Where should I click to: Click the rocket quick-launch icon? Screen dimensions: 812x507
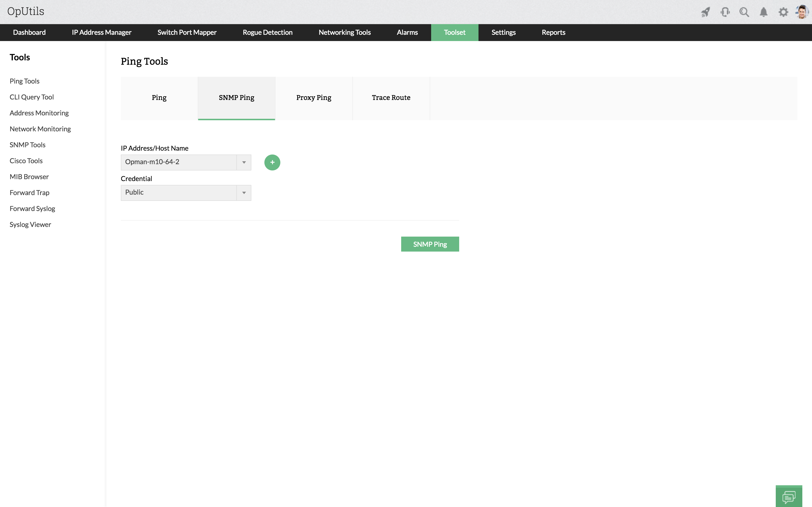coord(705,12)
